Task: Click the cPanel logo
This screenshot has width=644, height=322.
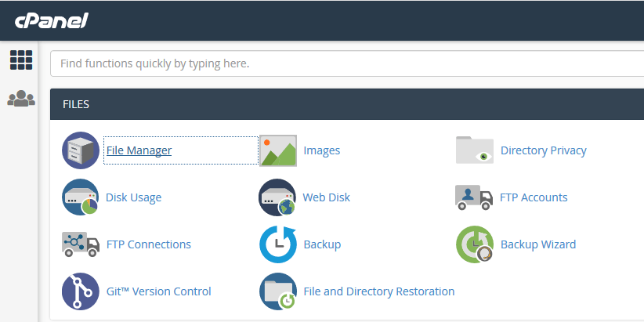Action: 52,20
